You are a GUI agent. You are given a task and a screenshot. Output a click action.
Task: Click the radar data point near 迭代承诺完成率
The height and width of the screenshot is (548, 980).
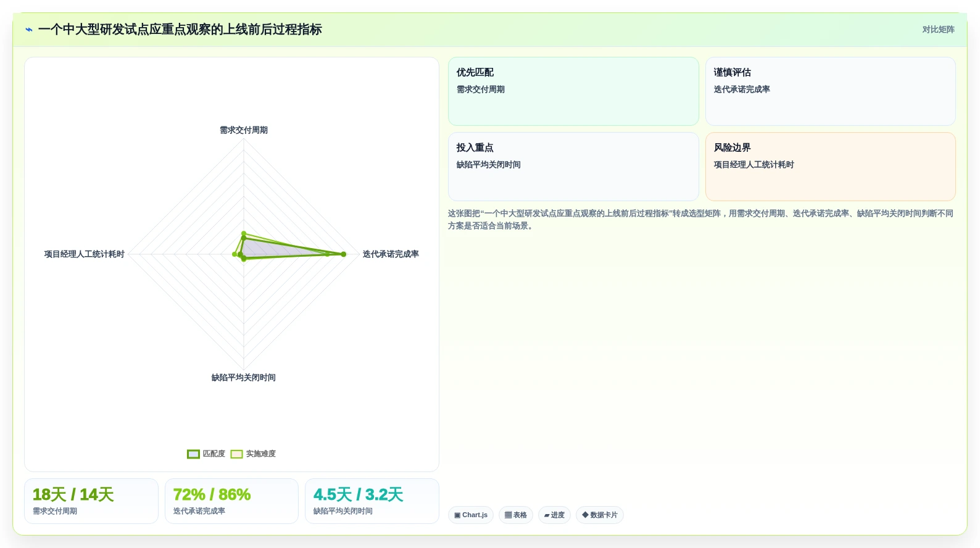(x=344, y=254)
